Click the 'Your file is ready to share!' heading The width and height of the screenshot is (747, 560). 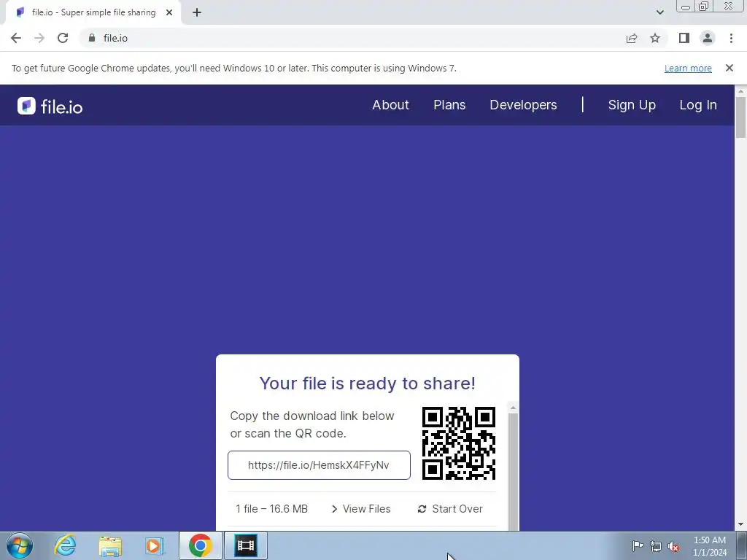tap(368, 384)
